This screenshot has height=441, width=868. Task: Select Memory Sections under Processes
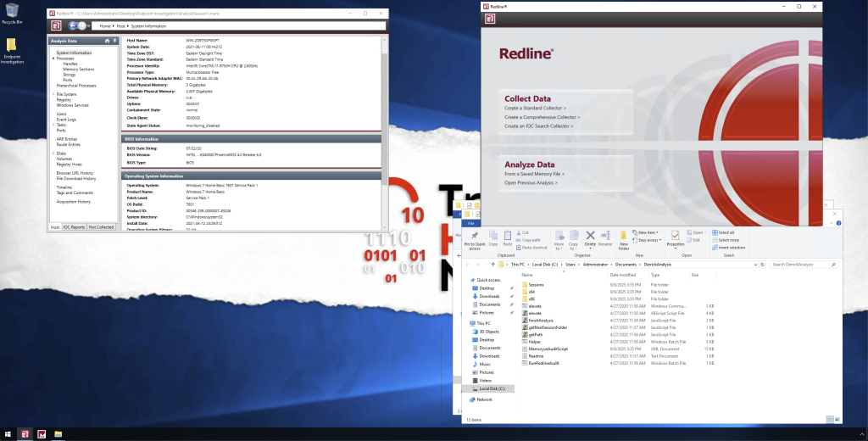[79, 70]
